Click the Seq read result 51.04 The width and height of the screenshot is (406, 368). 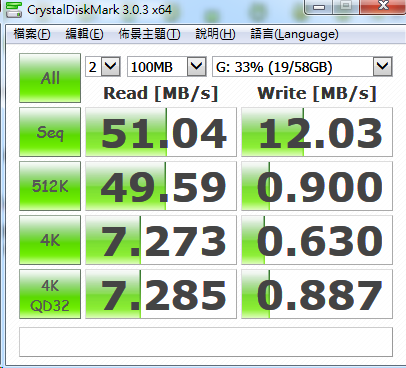click(x=161, y=132)
